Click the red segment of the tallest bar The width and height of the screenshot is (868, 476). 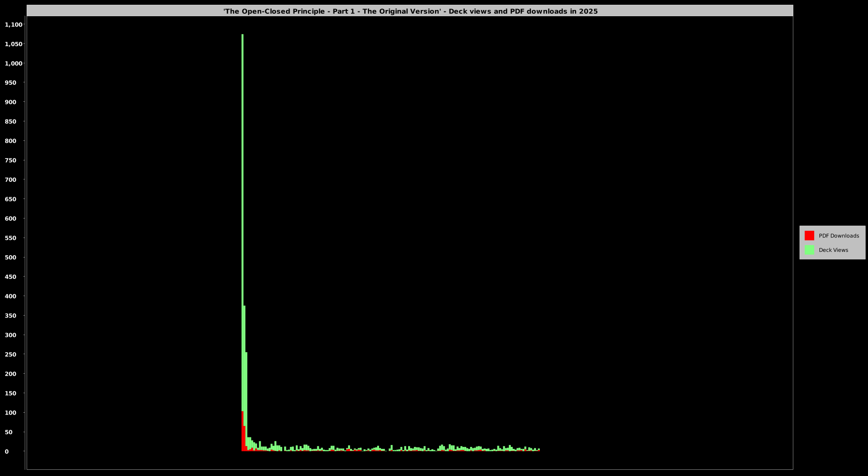tap(243, 431)
